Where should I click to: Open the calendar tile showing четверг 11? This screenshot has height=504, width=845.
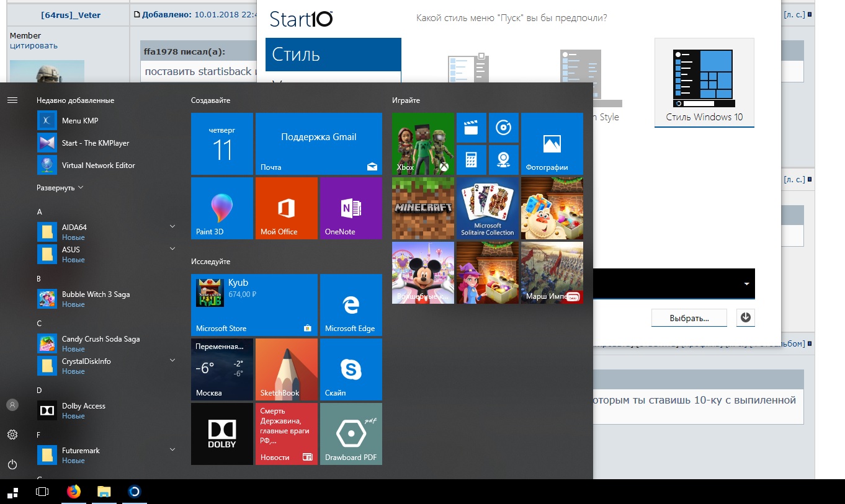pos(222,144)
